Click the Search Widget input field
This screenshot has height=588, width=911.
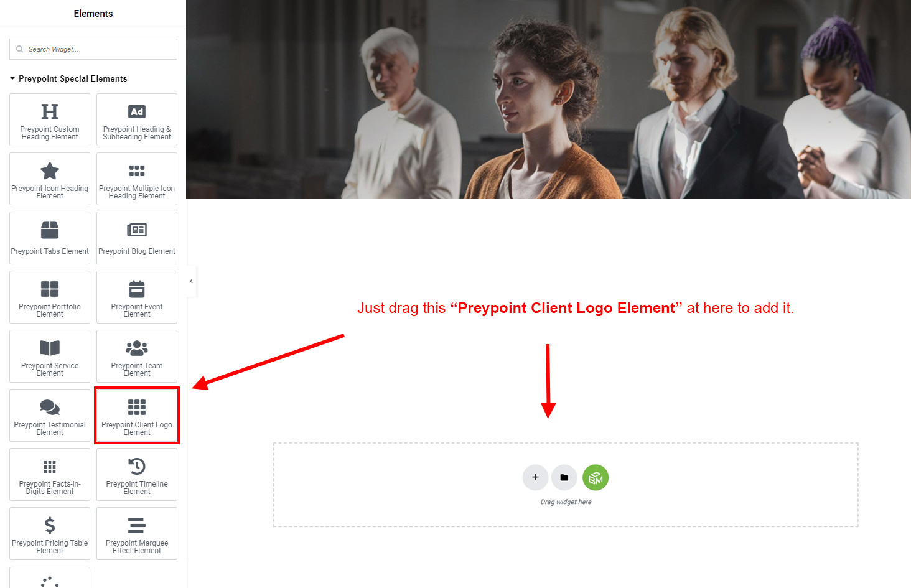(x=93, y=49)
